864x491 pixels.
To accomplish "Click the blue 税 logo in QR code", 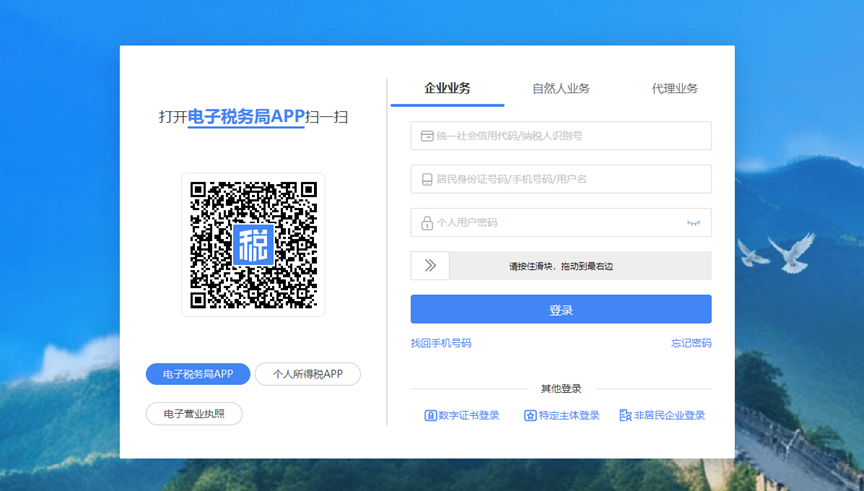I will pos(253,245).
